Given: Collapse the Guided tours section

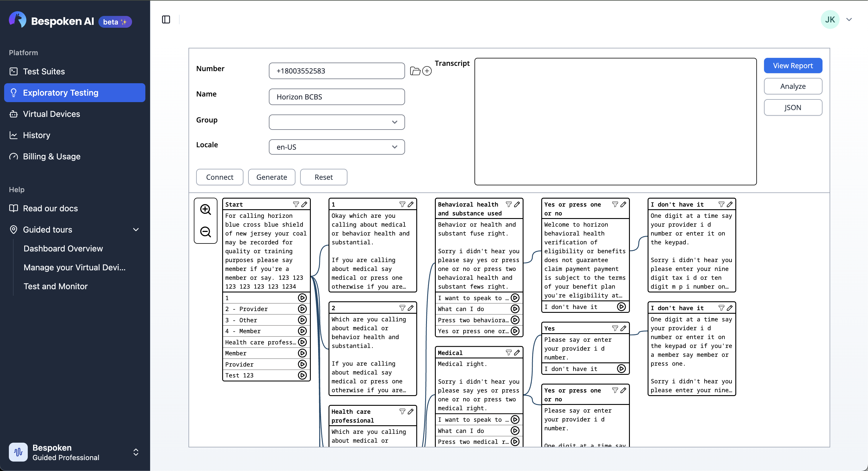Looking at the screenshot, I should (x=136, y=229).
